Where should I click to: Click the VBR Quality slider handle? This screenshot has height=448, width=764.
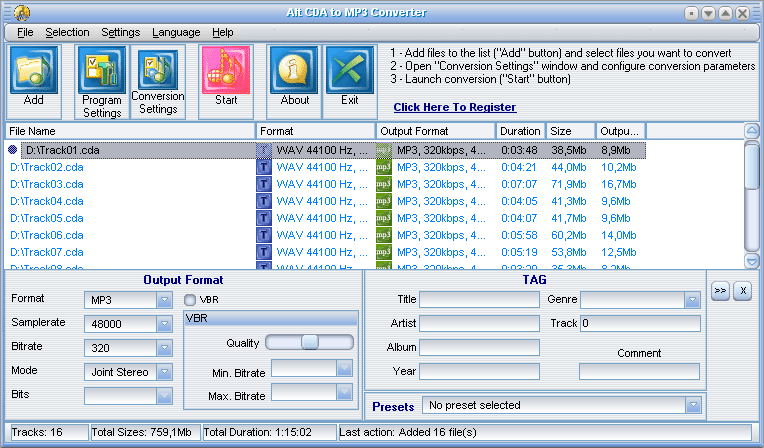[x=309, y=342]
